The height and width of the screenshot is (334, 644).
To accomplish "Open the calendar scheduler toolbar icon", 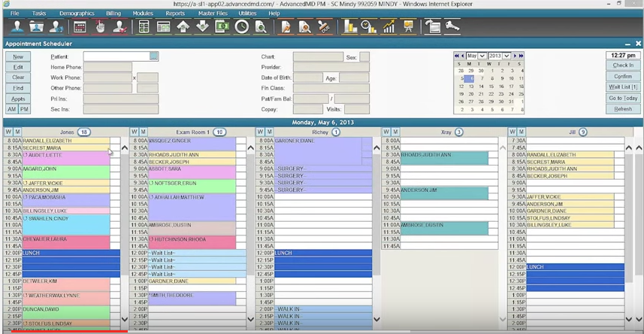I will (79, 27).
